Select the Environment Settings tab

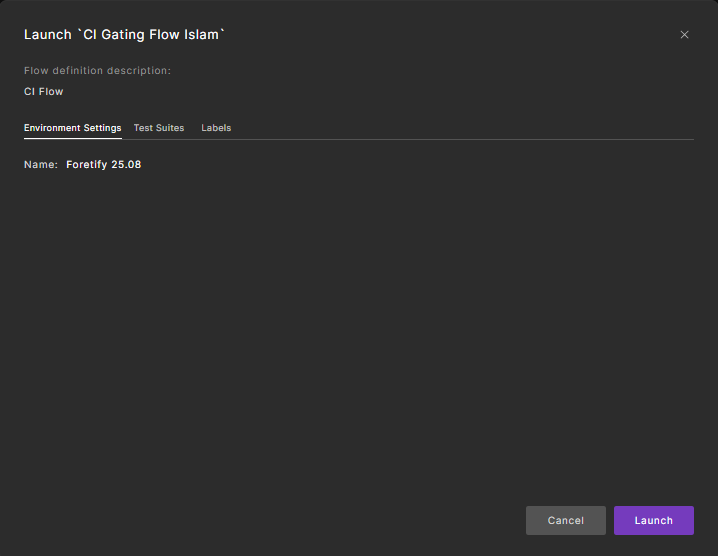pos(73,128)
